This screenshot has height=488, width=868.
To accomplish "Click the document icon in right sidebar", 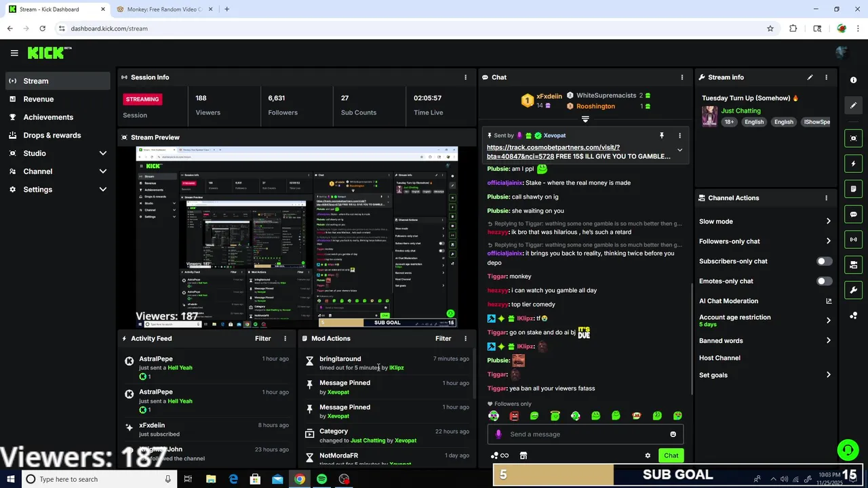I will pyautogui.click(x=853, y=189).
